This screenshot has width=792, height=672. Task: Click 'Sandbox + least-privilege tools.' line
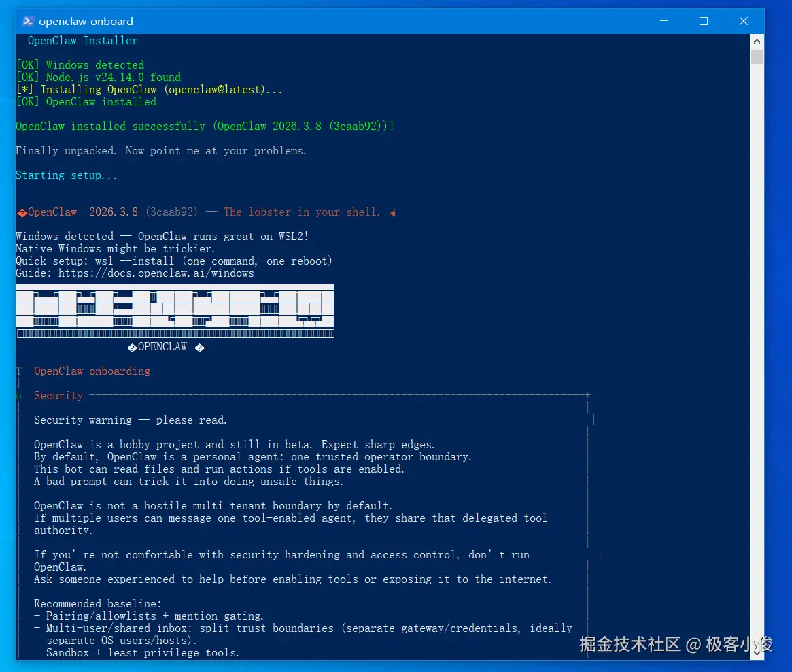[137, 653]
